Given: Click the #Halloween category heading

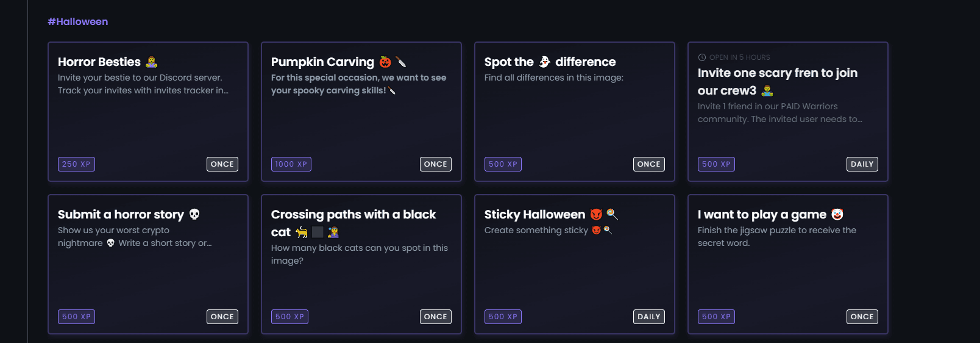Looking at the screenshot, I should (78, 22).
